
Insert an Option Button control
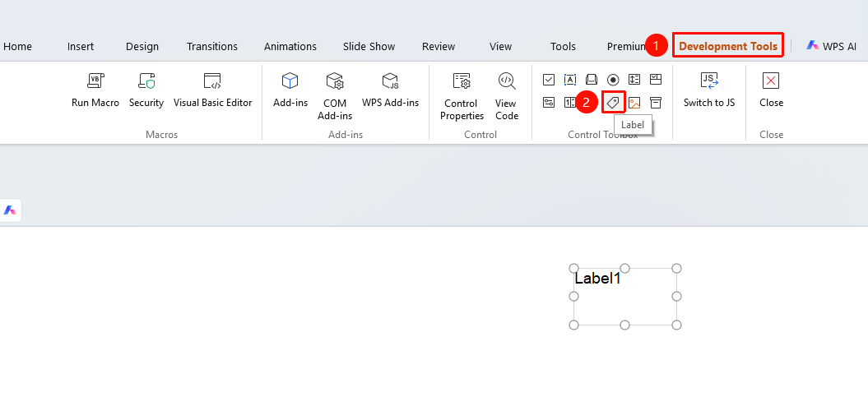coord(613,80)
